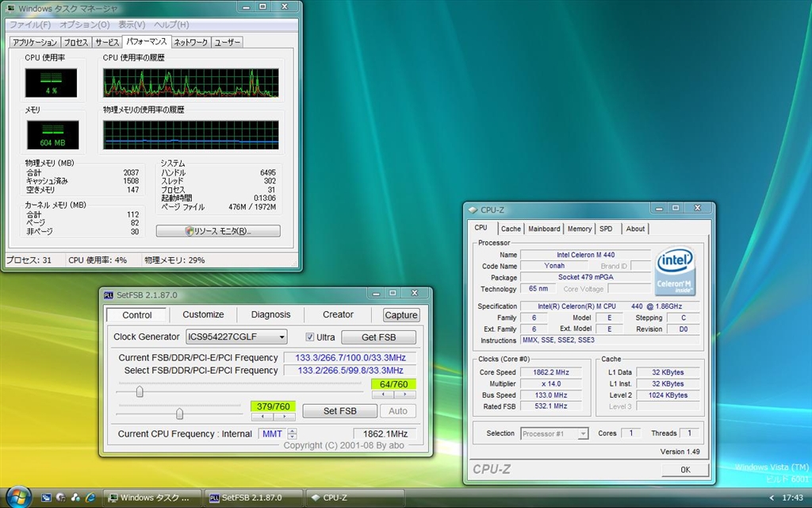The width and height of the screenshot is (812, 508).
Task: Open the Diagnosis tab in SetFSB
Action: [270, 314]
